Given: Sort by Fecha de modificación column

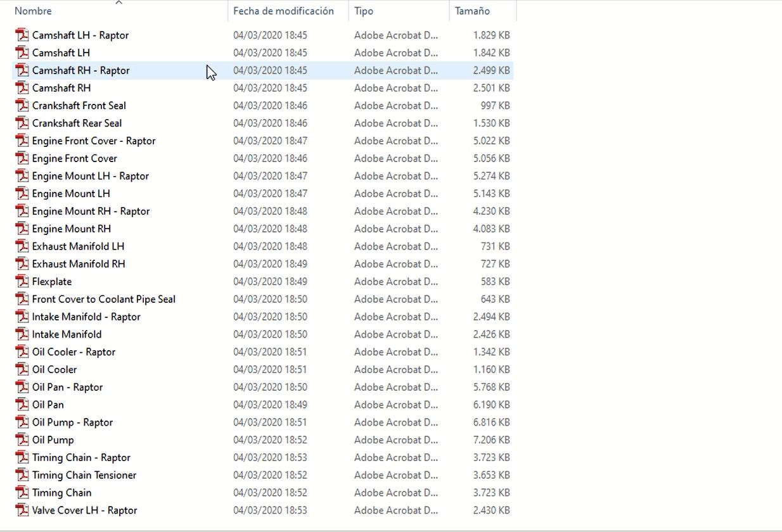Looking at the screenshot, I should pos(283,11).
